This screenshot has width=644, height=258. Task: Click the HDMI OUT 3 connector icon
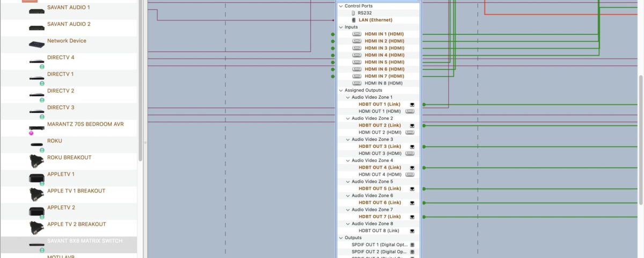(x=410, y=154)
